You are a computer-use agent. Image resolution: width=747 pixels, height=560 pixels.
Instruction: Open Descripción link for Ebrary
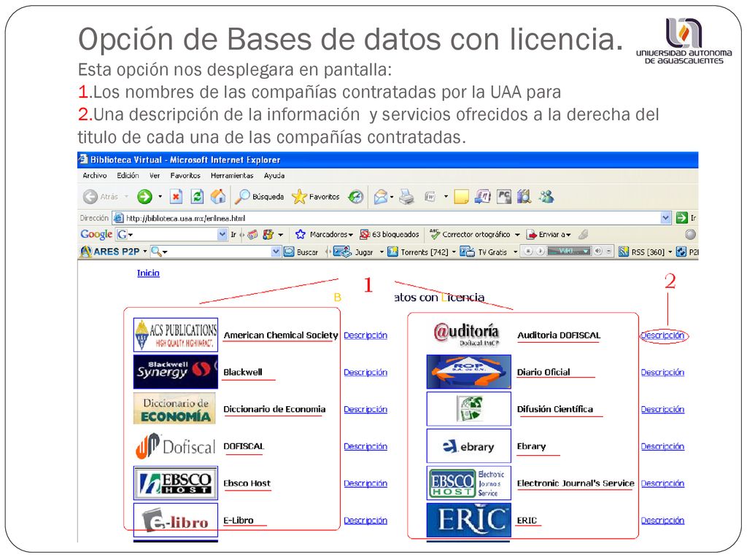[x=662, y=447]
